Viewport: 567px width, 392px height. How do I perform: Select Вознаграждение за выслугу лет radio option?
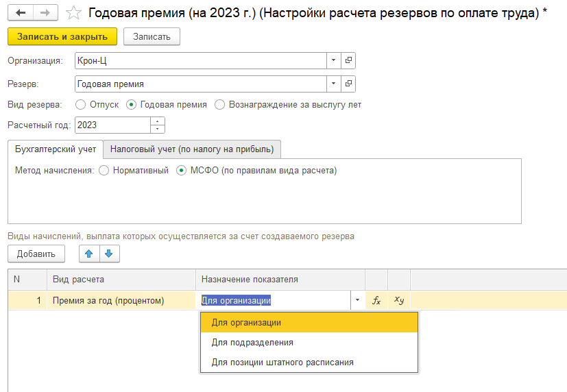tap(219, 105)
